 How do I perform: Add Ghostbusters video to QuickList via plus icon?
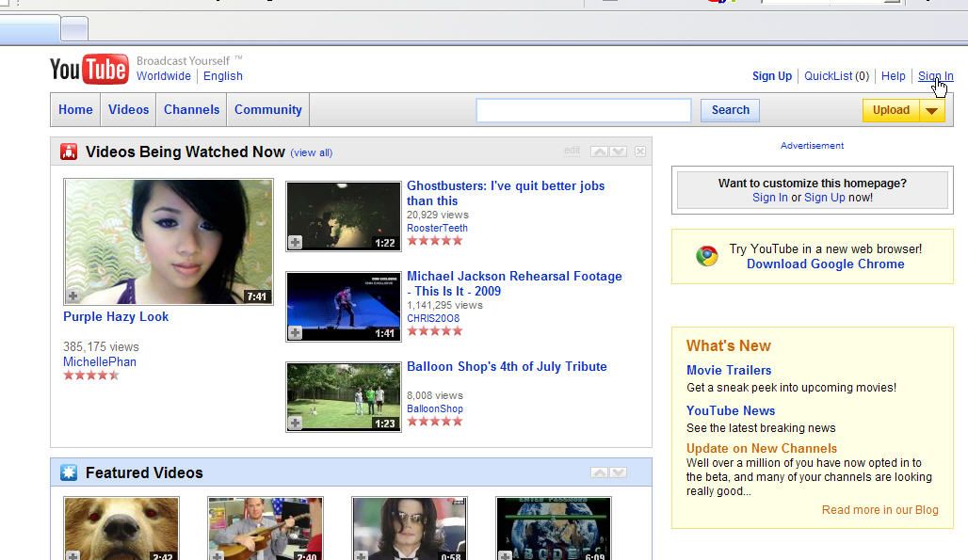coord(295,243)
